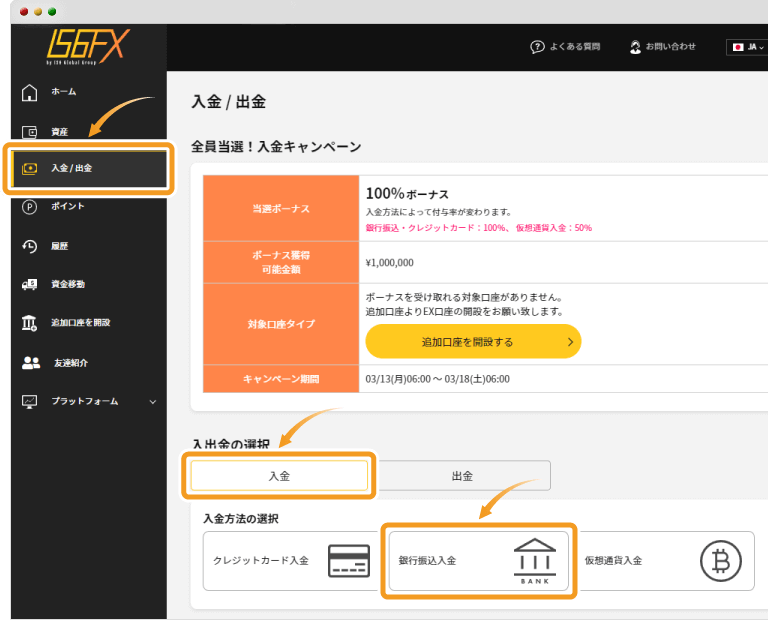Click the credit card icon
Screen dimensions: 768x620
[349, 561]
